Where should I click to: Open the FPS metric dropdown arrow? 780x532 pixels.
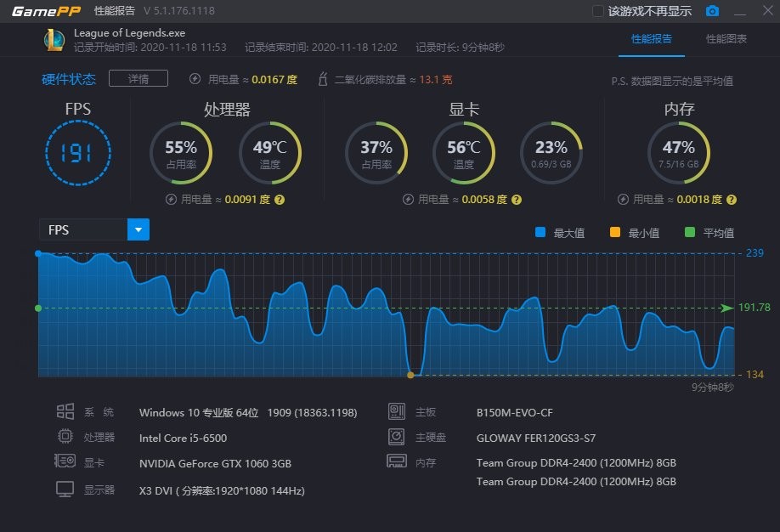[x=138, y=229]
